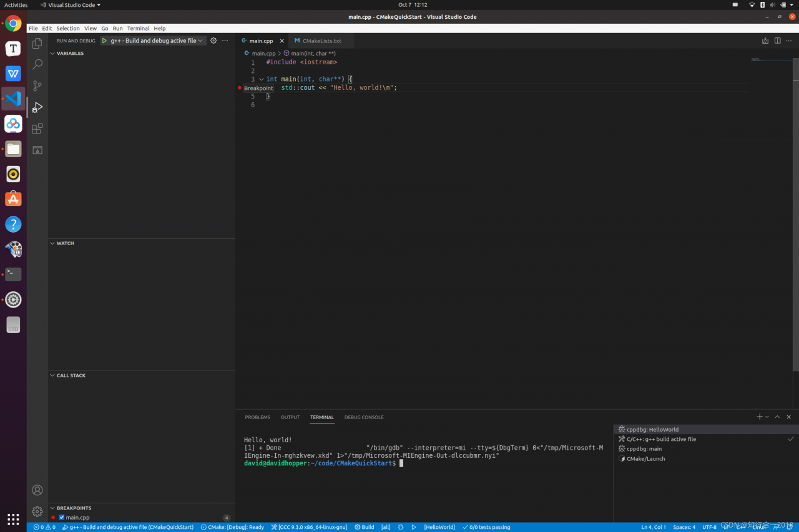Open the Visual Studio Code app menu in top bar
799x532 pixels.
coord(70,5)
